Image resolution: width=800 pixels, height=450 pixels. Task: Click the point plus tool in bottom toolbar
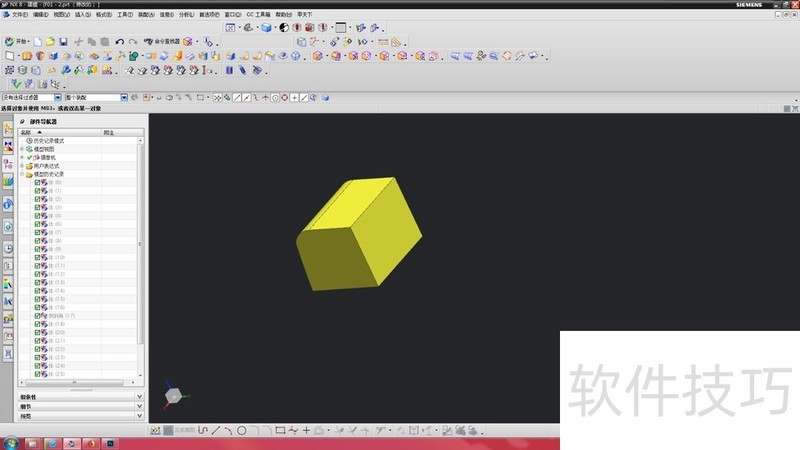[x=306, y=431]
